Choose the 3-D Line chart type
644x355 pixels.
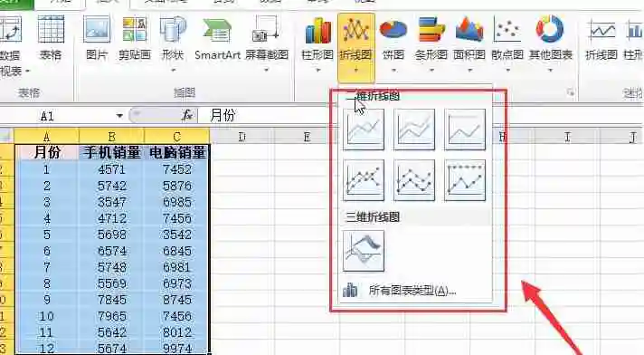click(364, 251)
